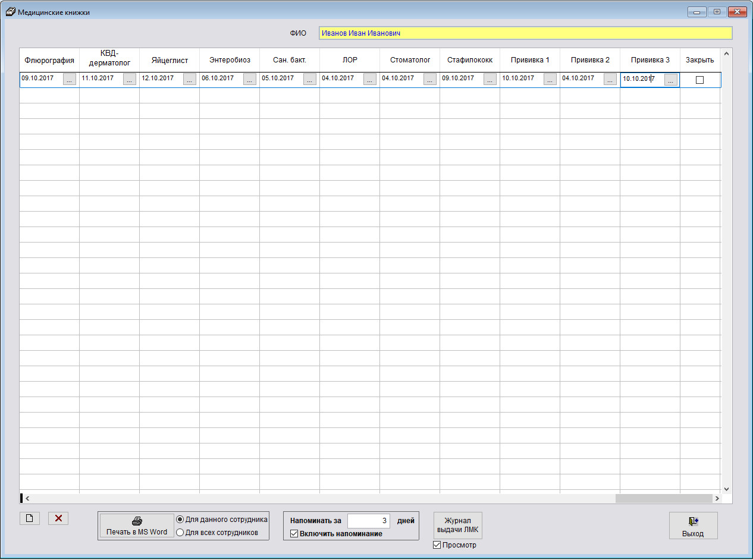The height and width of the screenshot is (560, 753).
Task: Open date picker for Флюрография column
Action: [x=70, y=80]
